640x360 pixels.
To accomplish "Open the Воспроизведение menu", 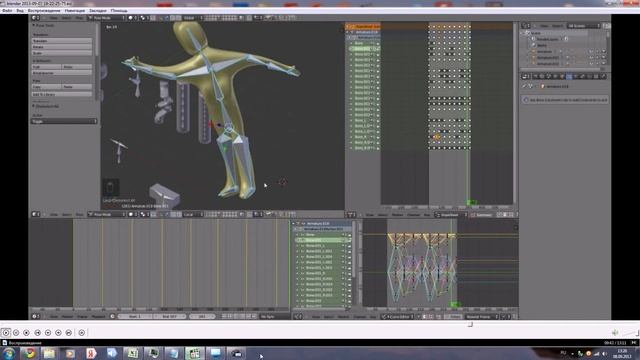I will click(x=44, y=11).
